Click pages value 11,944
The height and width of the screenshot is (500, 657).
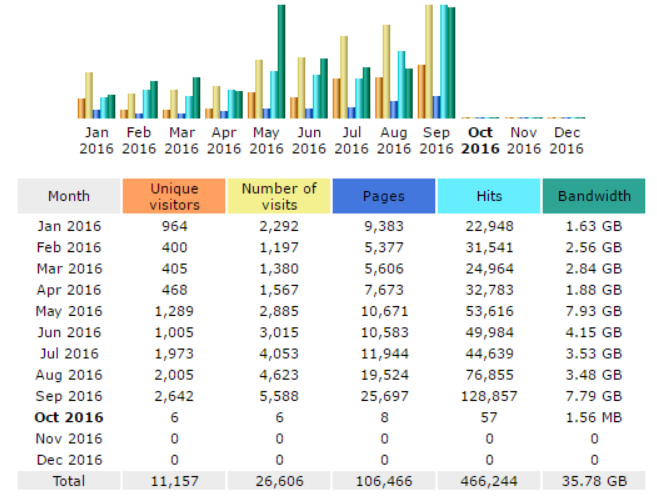pyautogui.click(x=385, y=354)
